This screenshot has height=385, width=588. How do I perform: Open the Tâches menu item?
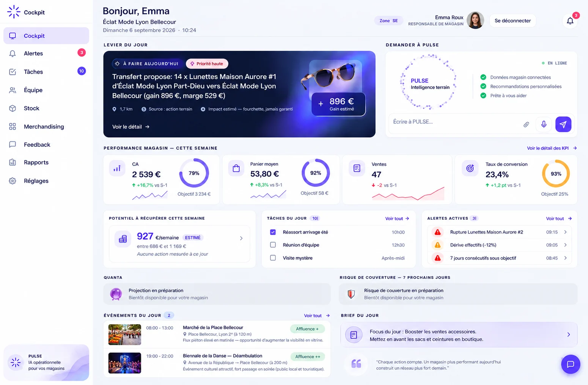pyautogui.click(x=46, y=72)
